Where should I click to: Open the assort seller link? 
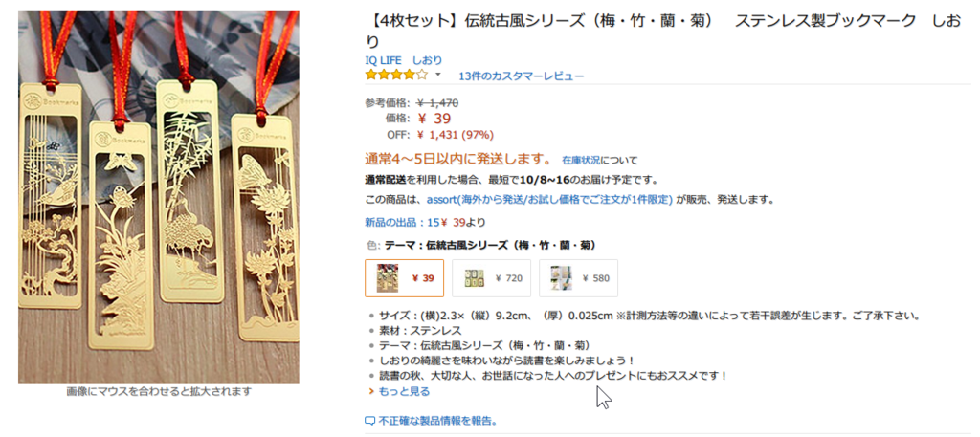(549, 201)
